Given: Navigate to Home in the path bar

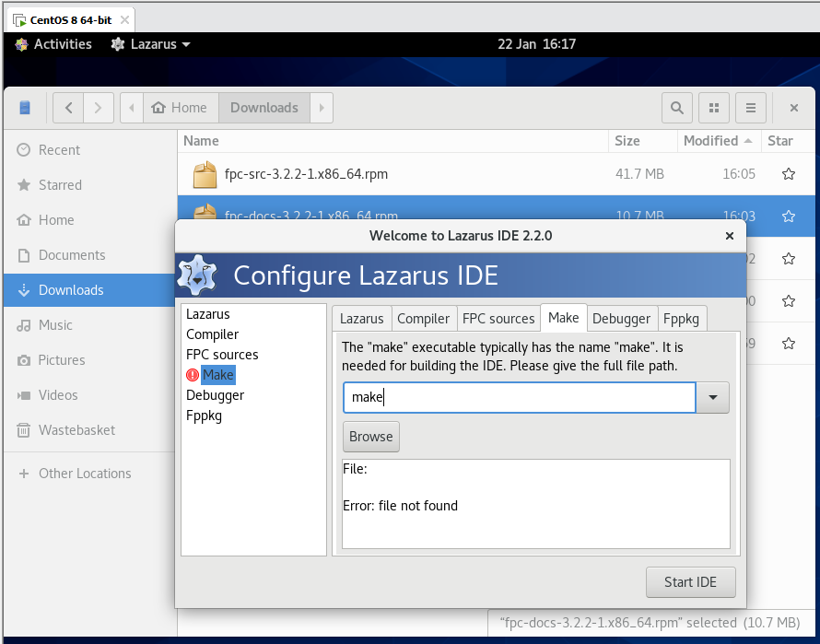Looking at the screenshot, I should click(x=181, y=108).
